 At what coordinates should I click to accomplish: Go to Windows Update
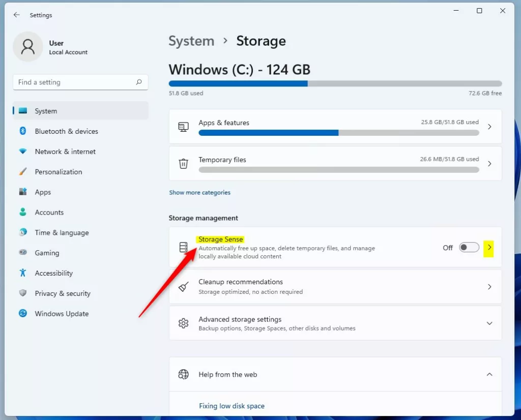(x=81, y=313)
